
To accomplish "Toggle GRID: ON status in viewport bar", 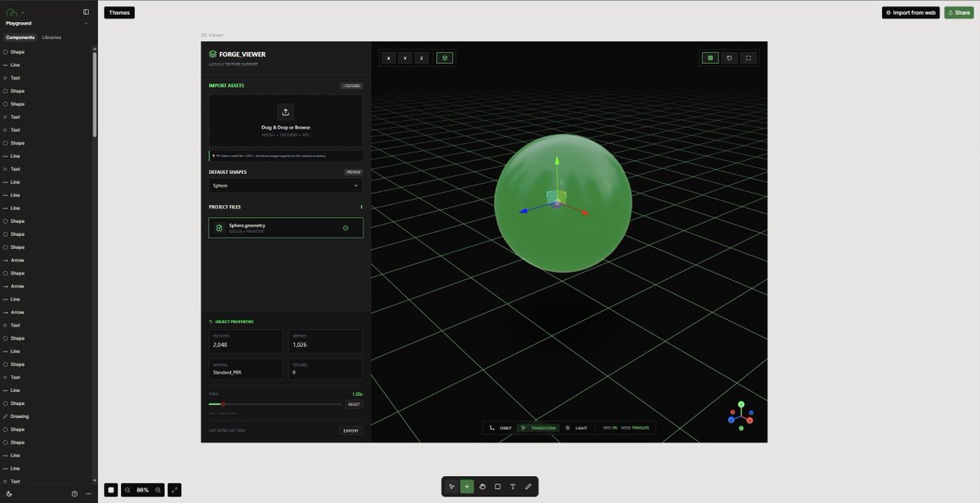I will (x=610, y=428).
